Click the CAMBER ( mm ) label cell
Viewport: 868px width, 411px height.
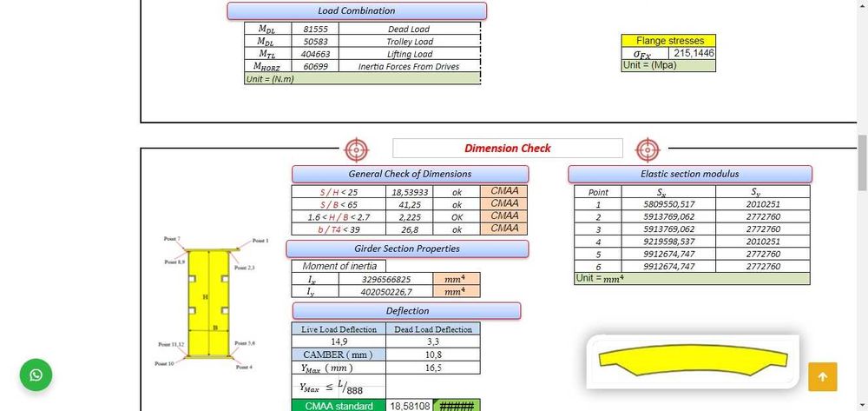[x=339, y=355]
